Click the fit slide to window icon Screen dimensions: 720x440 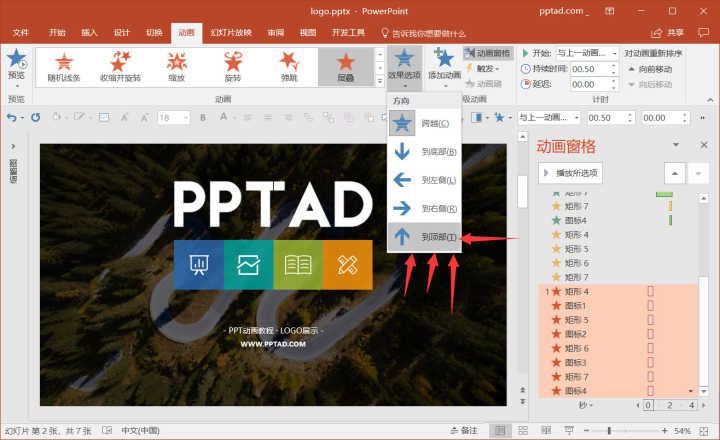(703, 431)
